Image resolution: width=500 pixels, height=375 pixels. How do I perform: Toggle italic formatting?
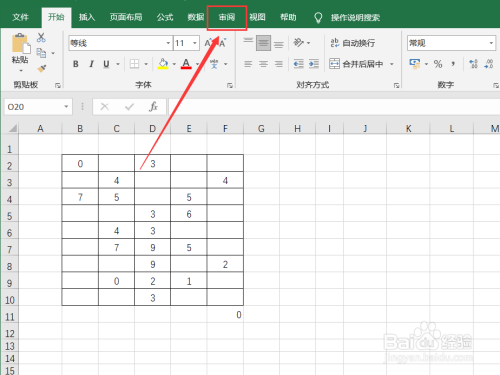click(91, 64)
